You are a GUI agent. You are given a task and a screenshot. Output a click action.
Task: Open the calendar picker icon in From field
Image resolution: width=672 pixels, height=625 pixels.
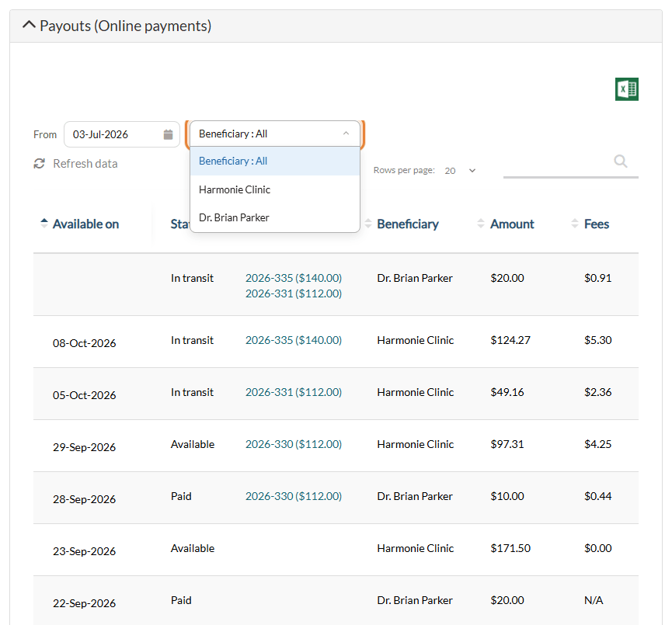click(x=168, y=134)
